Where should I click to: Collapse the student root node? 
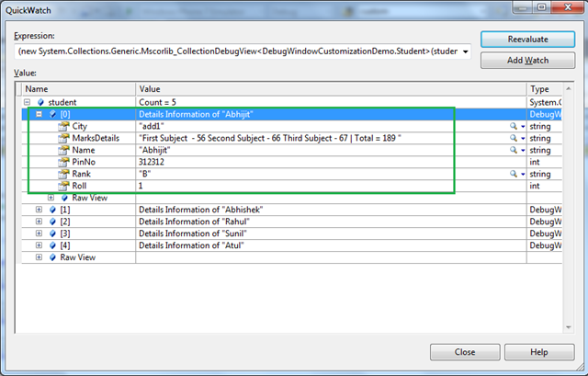click(x=28, y=102)
